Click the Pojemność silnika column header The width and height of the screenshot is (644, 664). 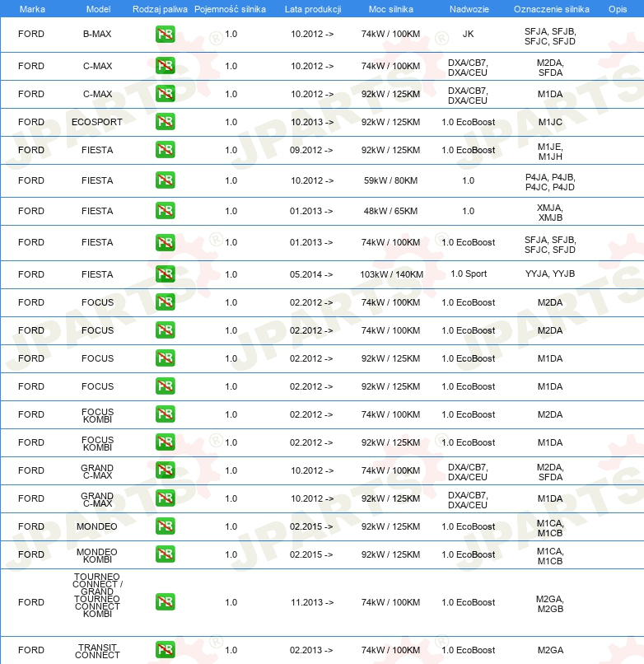click(x=230, y=9)
